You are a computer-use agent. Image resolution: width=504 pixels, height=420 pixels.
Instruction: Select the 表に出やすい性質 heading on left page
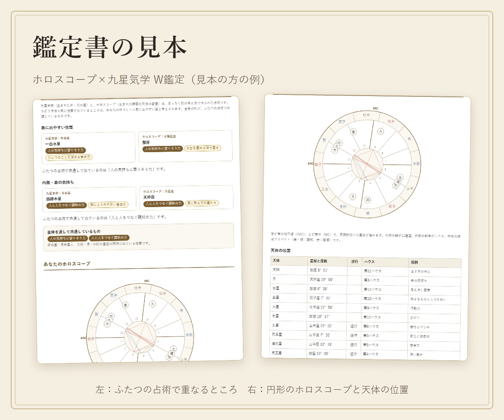pyautogui.click(x=57, y=127)
